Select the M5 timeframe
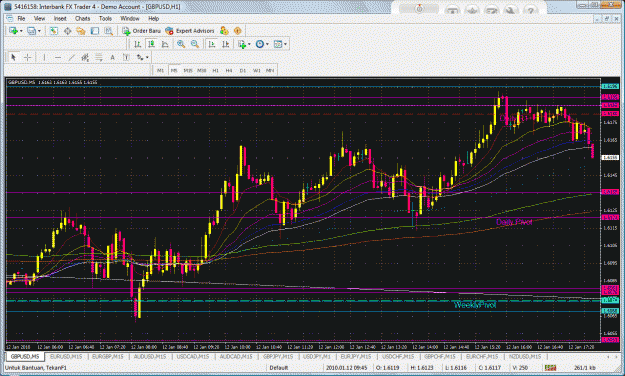The image size is (625, 376). (x=174, y=70)
